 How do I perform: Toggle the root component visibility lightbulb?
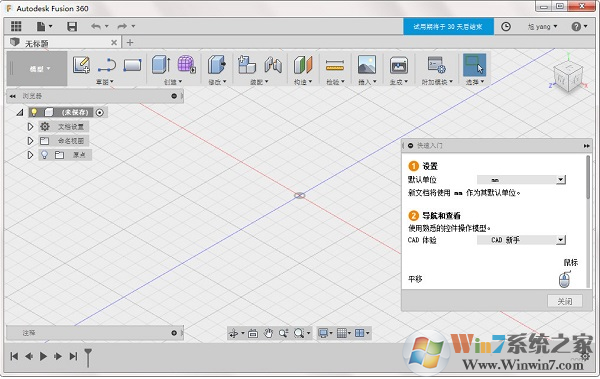34,112
